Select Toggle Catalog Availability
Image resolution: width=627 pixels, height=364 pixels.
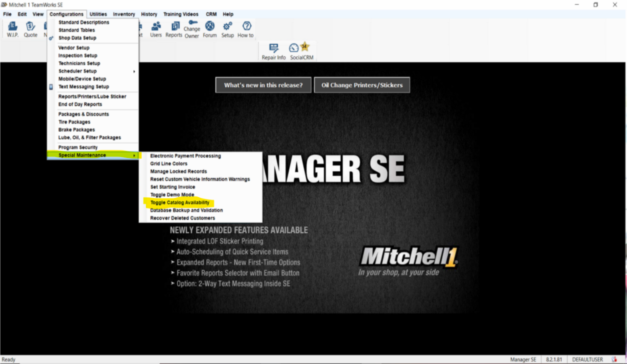179,202
